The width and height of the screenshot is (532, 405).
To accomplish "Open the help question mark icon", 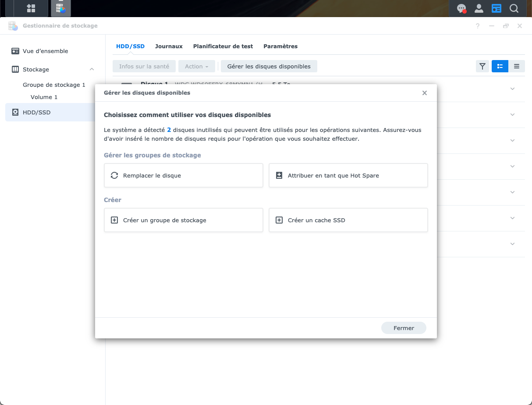I will tap(478, 26).
